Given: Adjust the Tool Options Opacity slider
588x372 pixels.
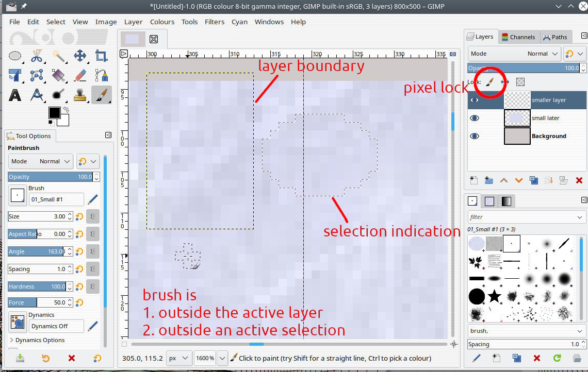Looking at the screenshot, I should 50,177.
